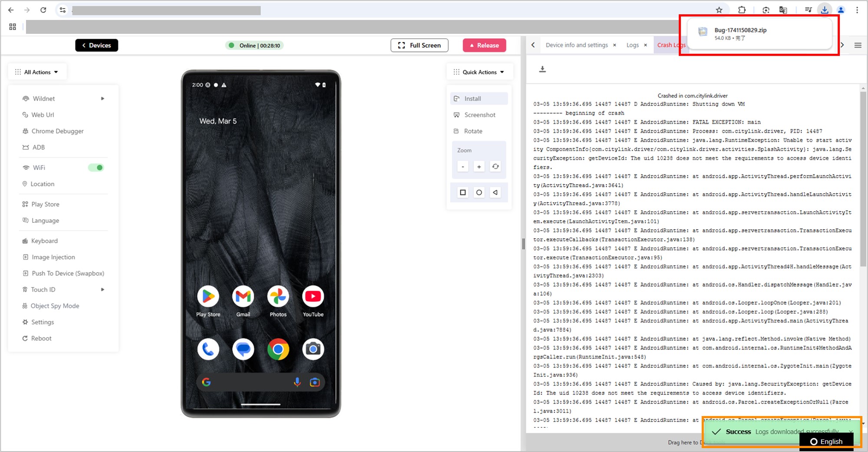
Task: Open Messages app on phone screen
Action: [243, 349]
